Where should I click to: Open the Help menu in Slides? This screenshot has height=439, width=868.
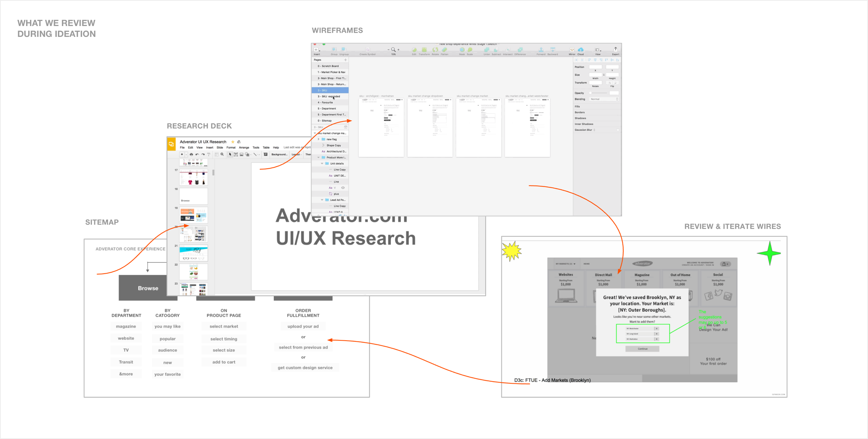pyautogui.click(x=276, y=148)
